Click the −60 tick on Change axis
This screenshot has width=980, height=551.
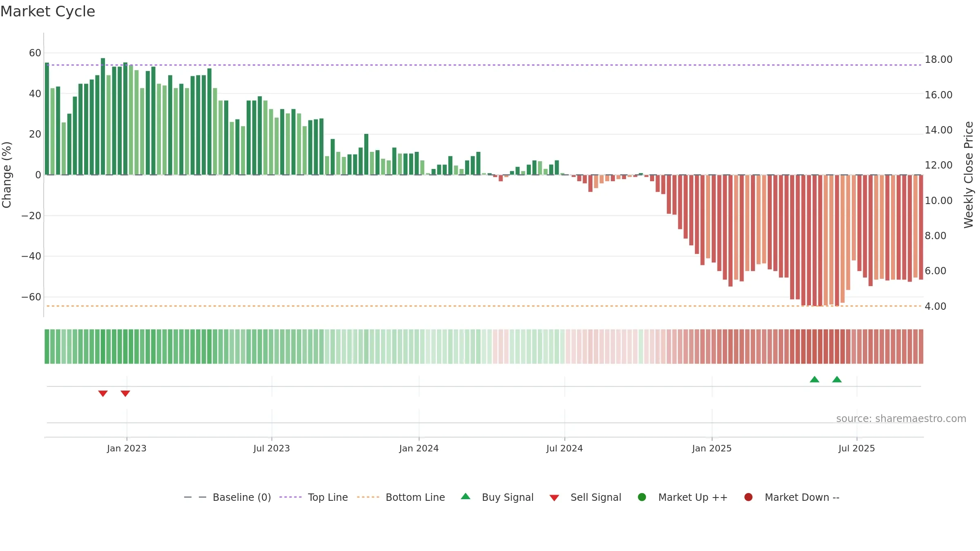pyautogui.click(x=31, y=297)
